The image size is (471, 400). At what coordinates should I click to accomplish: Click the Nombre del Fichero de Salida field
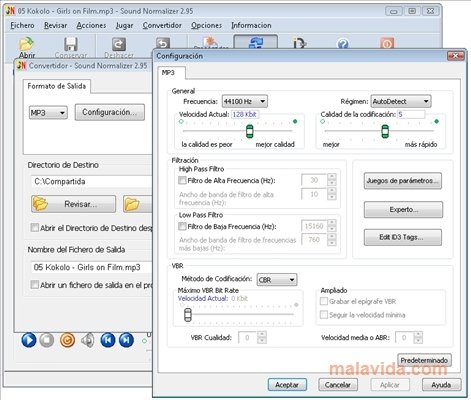click(92, 267)
